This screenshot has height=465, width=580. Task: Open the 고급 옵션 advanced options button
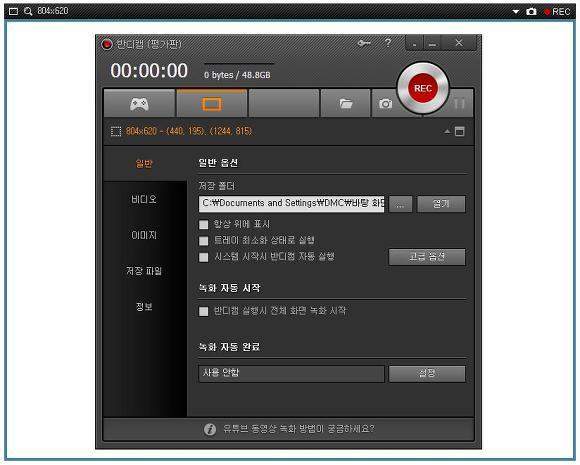point(427,257)
